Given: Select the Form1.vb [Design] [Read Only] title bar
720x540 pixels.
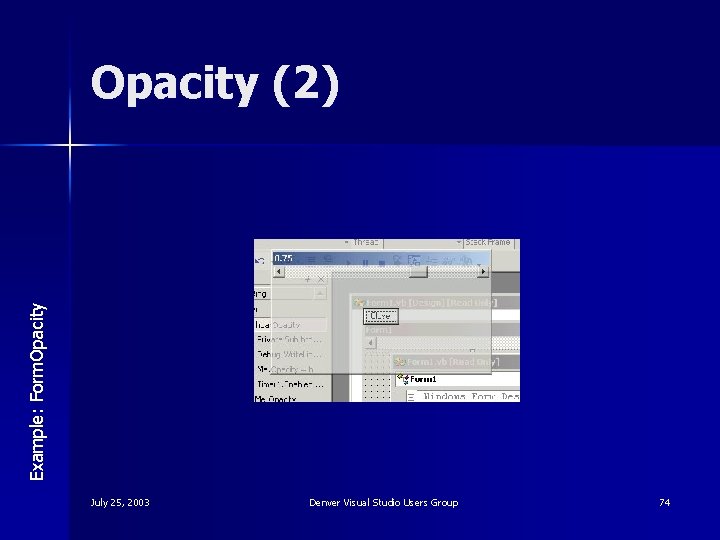Looking at the screenshot, I should [x=435, y=303].
